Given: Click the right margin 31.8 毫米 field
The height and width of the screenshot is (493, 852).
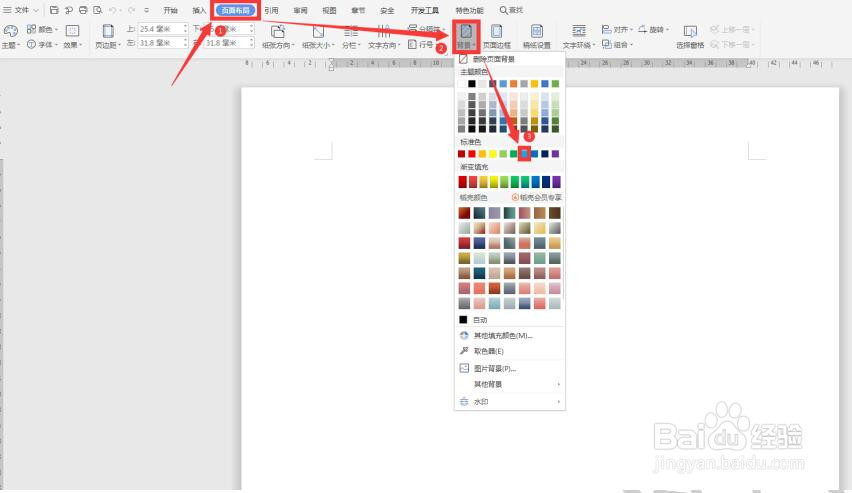Looking at the screenshot, I should tap(227, 42).
